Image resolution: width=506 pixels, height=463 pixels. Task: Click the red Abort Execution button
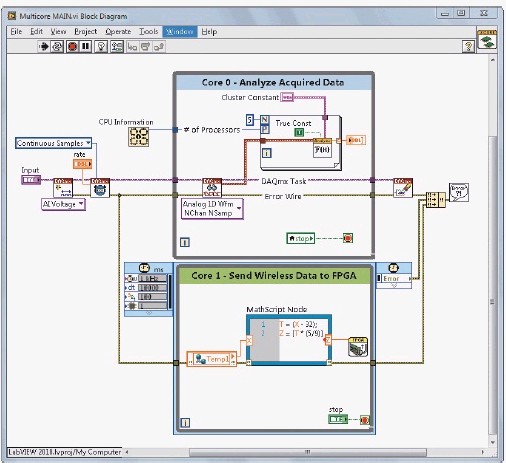point(72,47)
